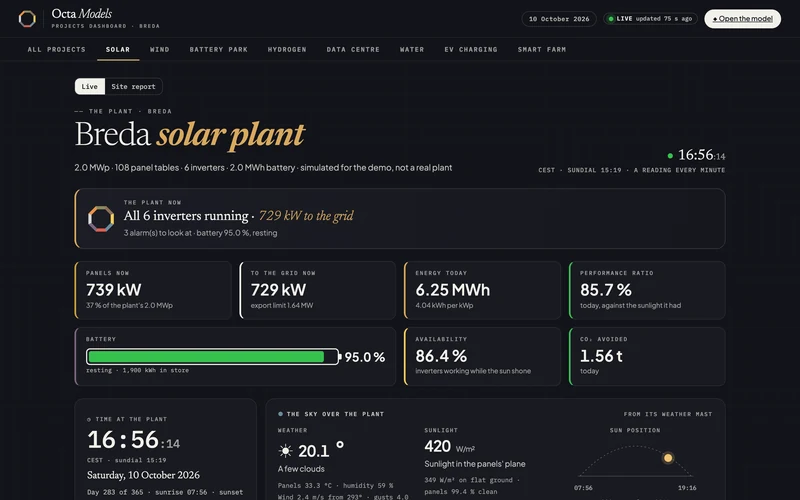Click the 'From its weather mast' label
The image size is (800, 500).
[x=668, y=414]
